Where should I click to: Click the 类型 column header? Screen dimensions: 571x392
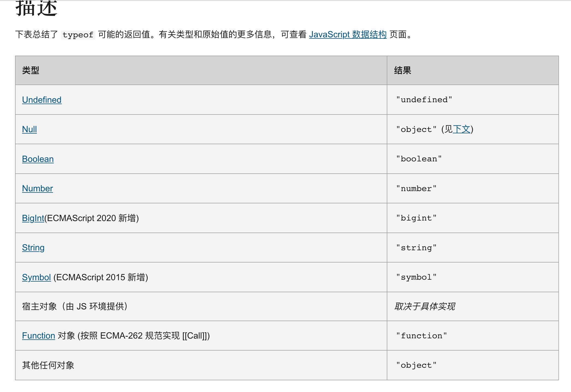31,70
